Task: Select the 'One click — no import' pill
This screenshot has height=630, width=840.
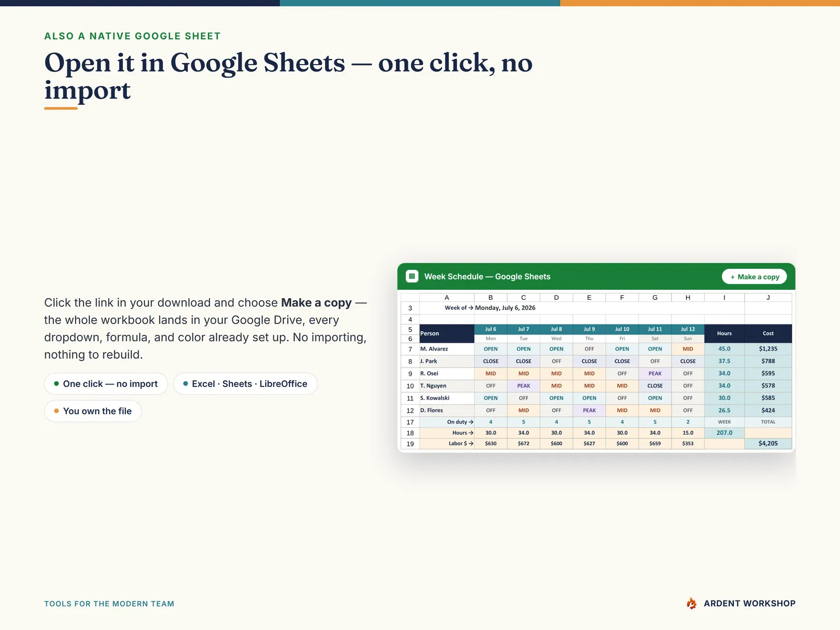Action: click(x=106, y=384)
